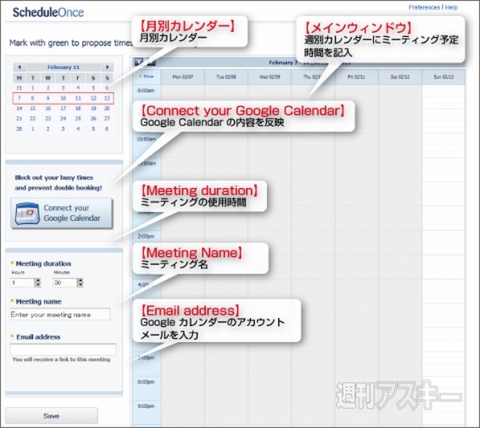
Task: Click the Meeting name input field
Action: click(x=60, y=314)
